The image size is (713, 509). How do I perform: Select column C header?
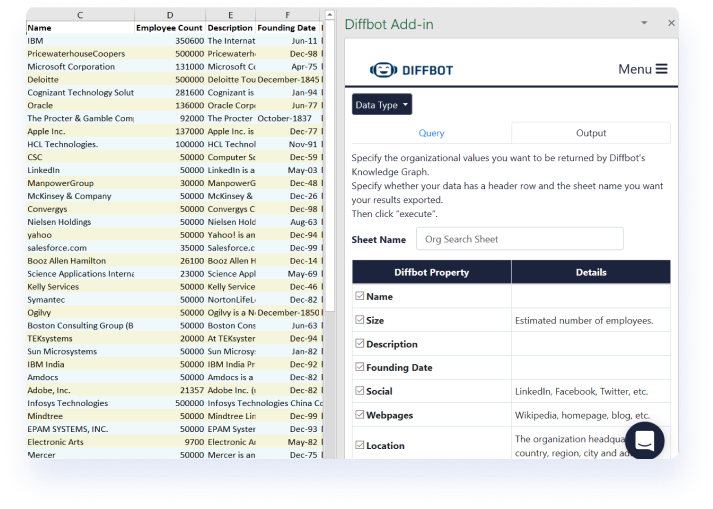coord(80,15)
